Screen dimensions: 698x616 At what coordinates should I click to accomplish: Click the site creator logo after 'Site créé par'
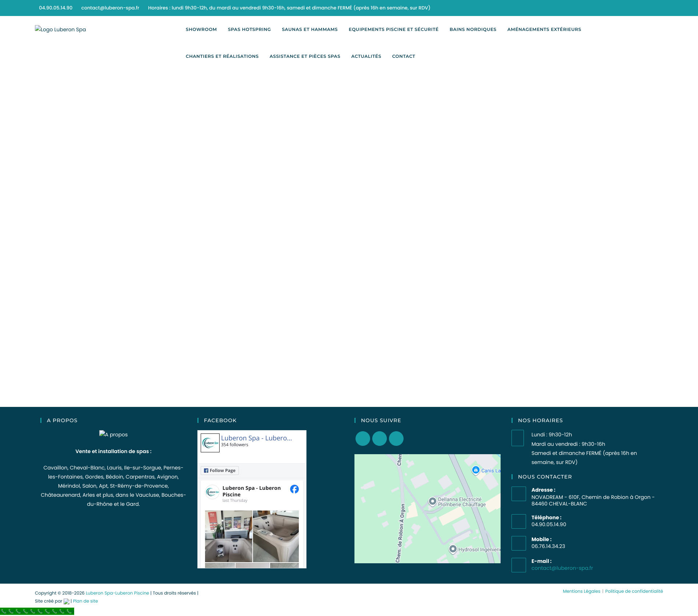[67, 601]
